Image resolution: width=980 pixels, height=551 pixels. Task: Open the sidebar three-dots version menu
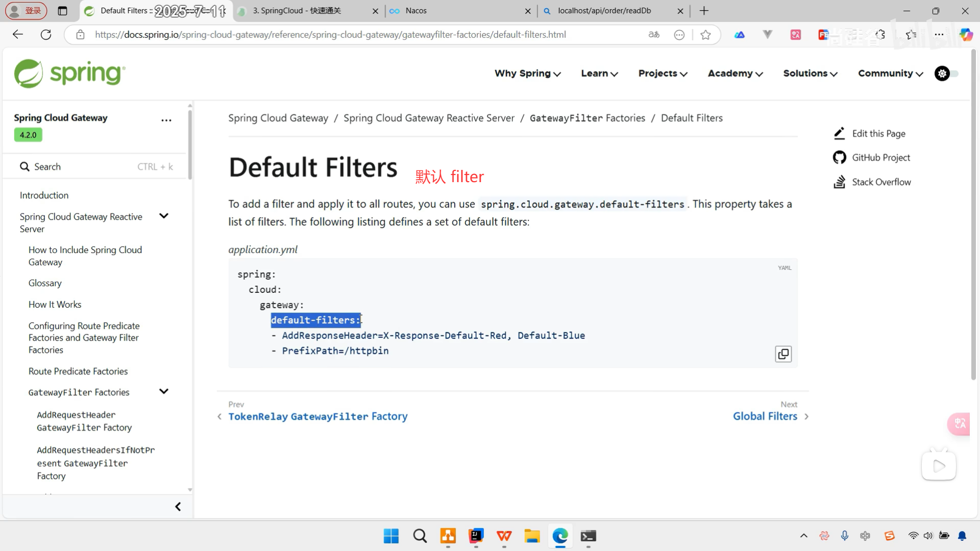click(x=166, y=120)
